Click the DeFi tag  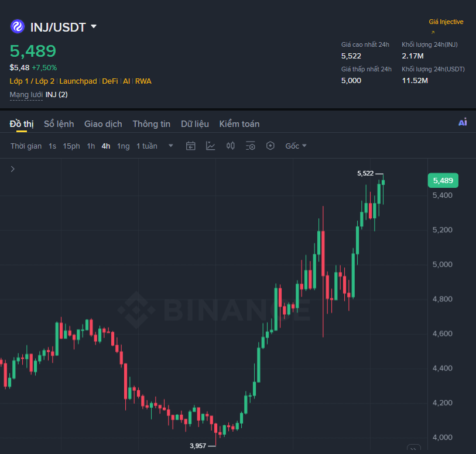(x=110, y=81)
